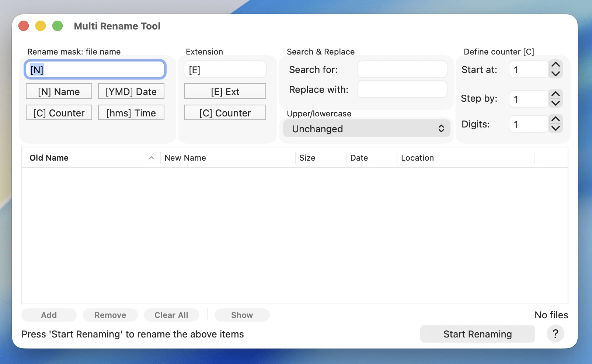The image size is (592, 364).
Task: Add files to the rename list
Action: 49,315
